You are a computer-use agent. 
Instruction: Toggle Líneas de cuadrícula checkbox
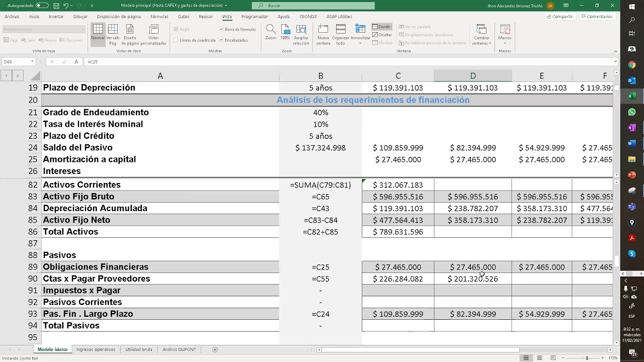click(x=176, y=40)
